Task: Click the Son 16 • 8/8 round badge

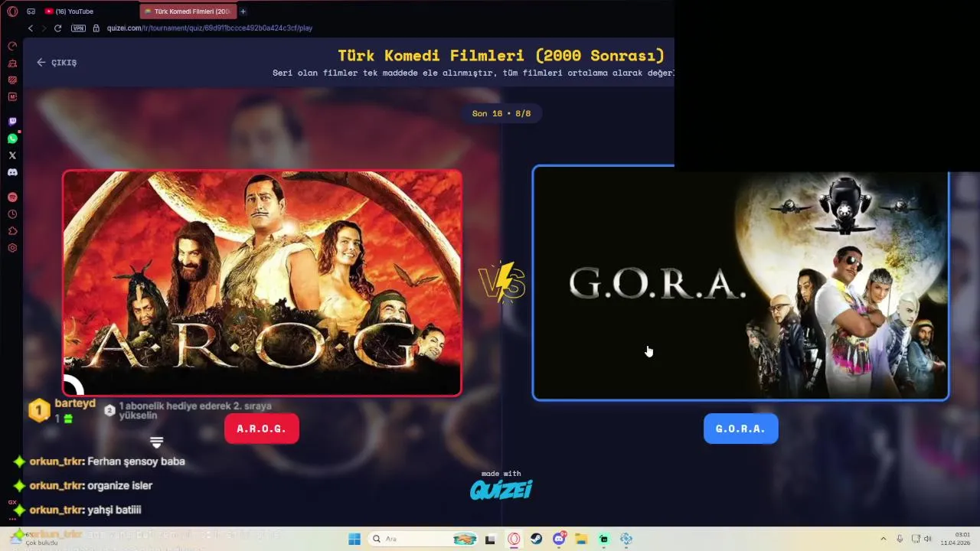Action: [501, 113]
